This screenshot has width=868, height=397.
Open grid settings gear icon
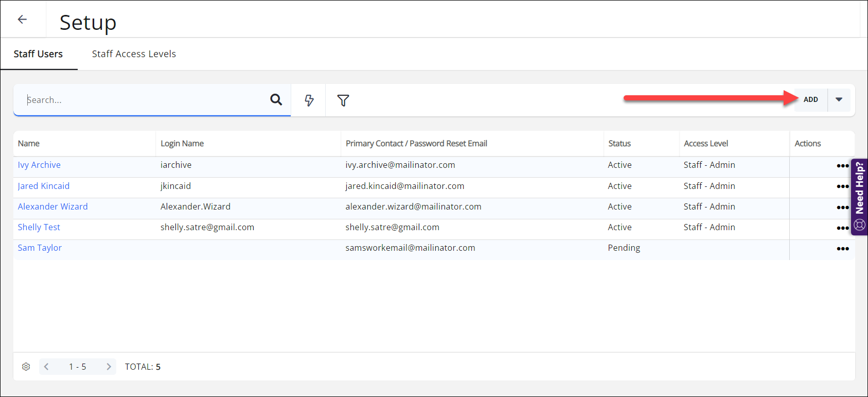26,367
